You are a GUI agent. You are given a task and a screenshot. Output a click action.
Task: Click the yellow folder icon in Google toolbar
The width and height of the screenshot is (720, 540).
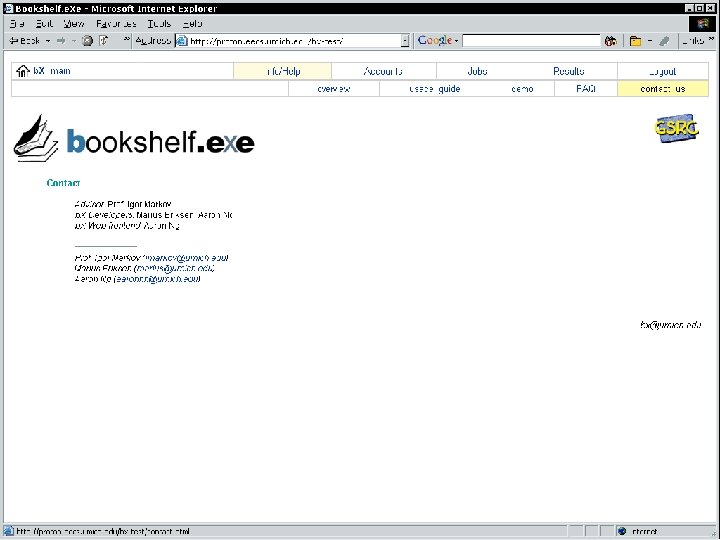[x=636, y=41]
